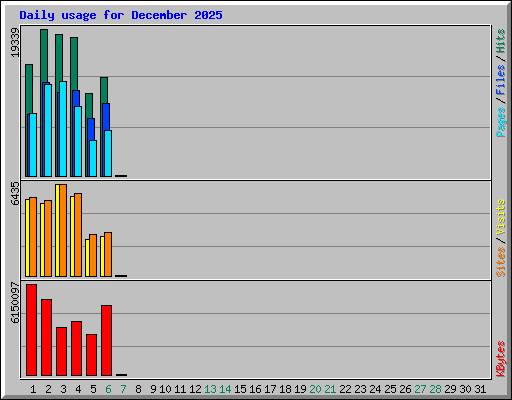Click the cyan Pages bar for day 3
Image resolution: width=512 pixels, height=400 pixels.
[63, 129]
